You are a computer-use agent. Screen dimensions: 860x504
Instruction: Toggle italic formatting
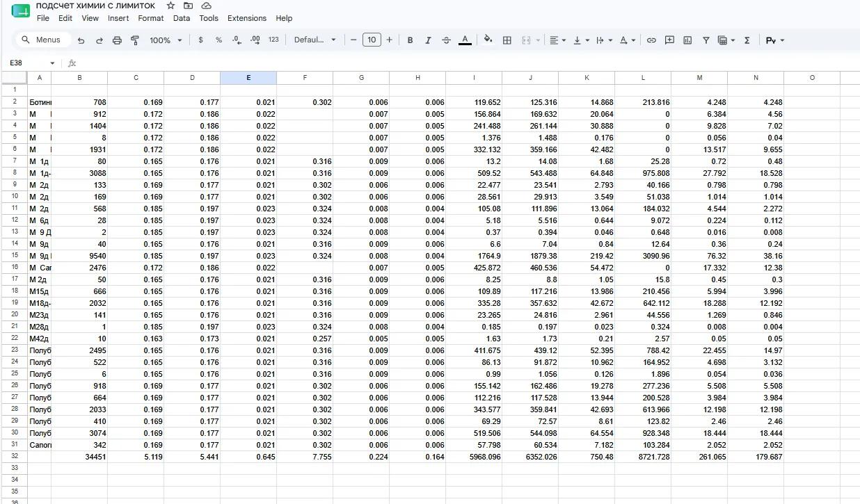(428, 40)
